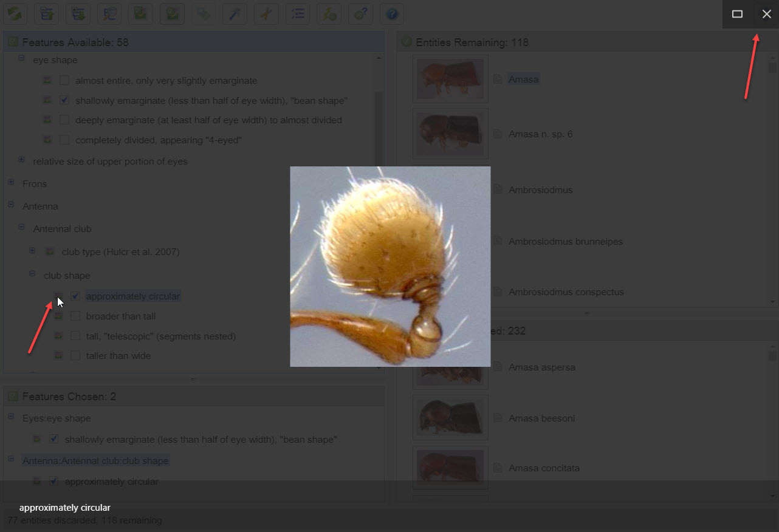Expand the Frons feature group
779x532 pixels.
pos(11,182)
